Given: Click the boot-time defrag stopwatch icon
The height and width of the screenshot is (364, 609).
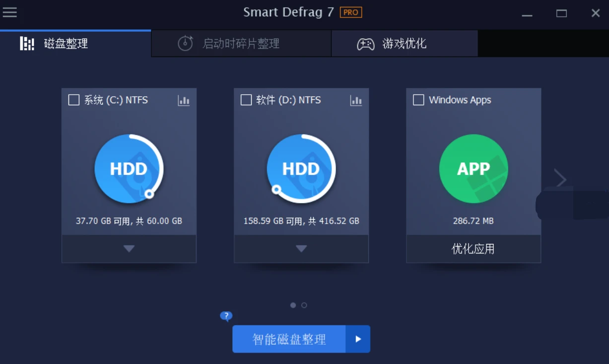Looking at the screenshot, I should [x=185, y=43].
